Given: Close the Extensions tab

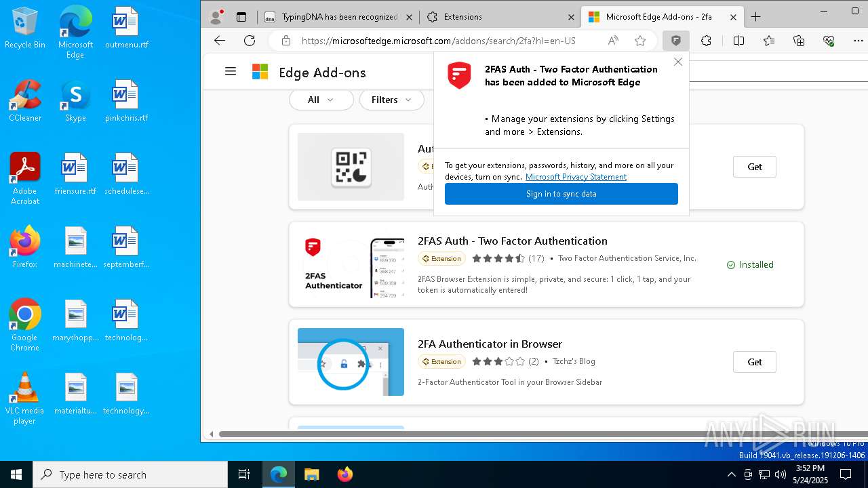Looking at the screenshot, I should pos(571,17).
